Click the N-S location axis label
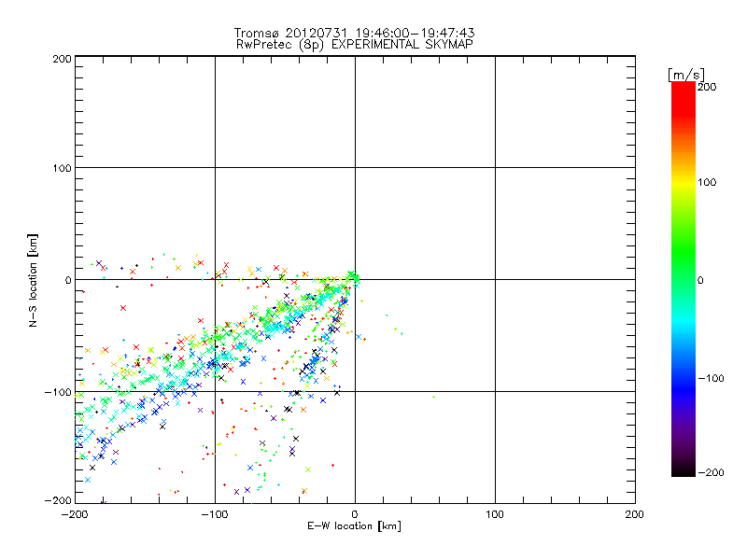 tap(34, 279)
